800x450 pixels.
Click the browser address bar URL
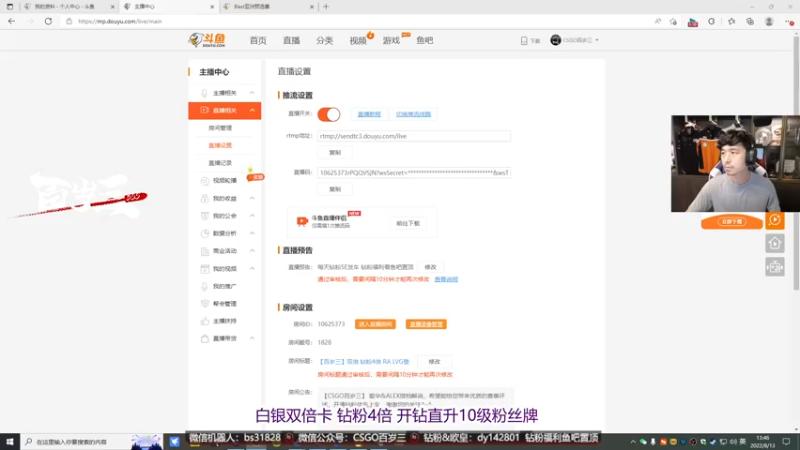pos(120,21)
